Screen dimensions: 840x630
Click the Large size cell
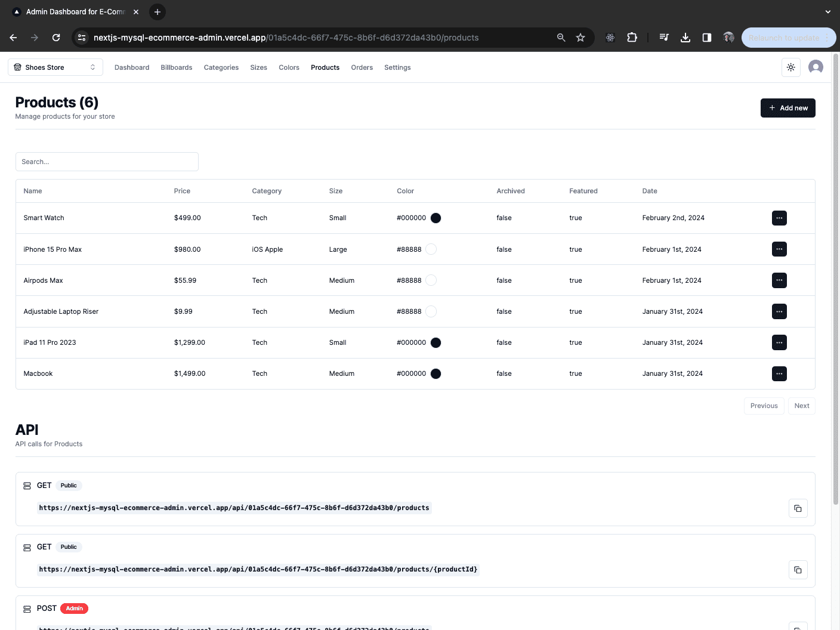(x=338, y=249)
